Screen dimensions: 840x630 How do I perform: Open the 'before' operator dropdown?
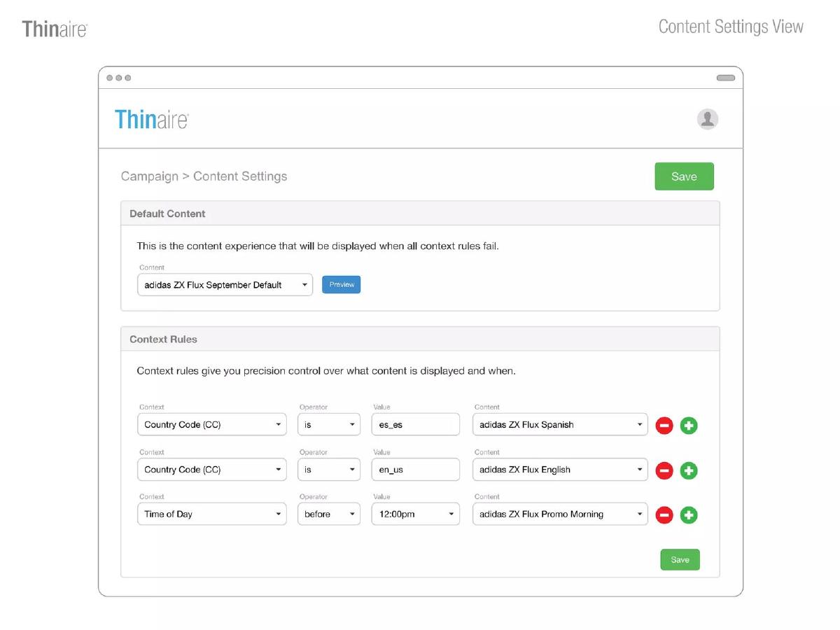point(329,514)
